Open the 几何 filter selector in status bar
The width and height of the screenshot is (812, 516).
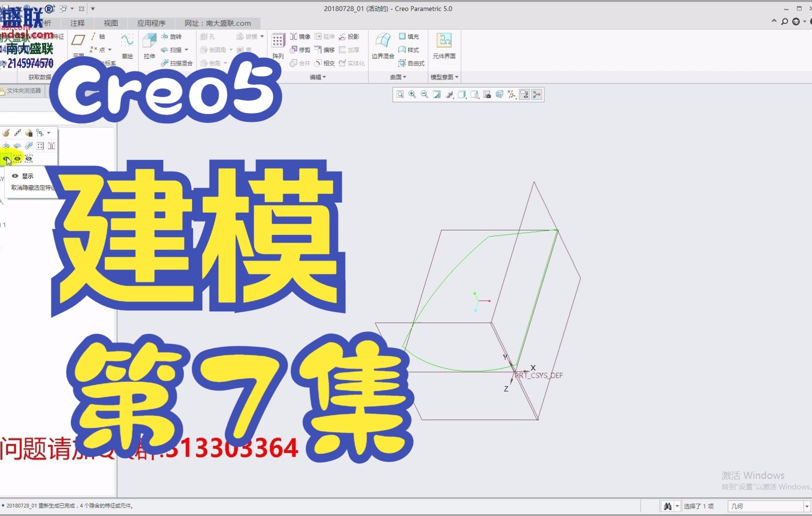point(767,506)
